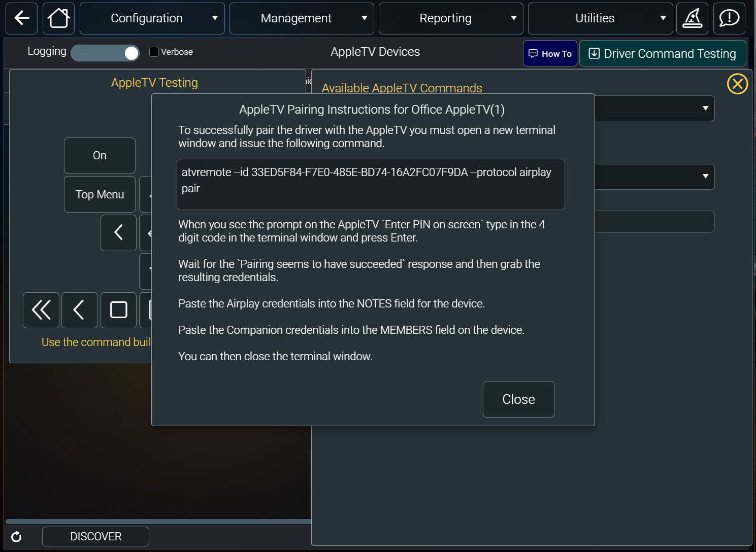
Task: Click the On button in AppleTV Testing
Action: (100, 155)
